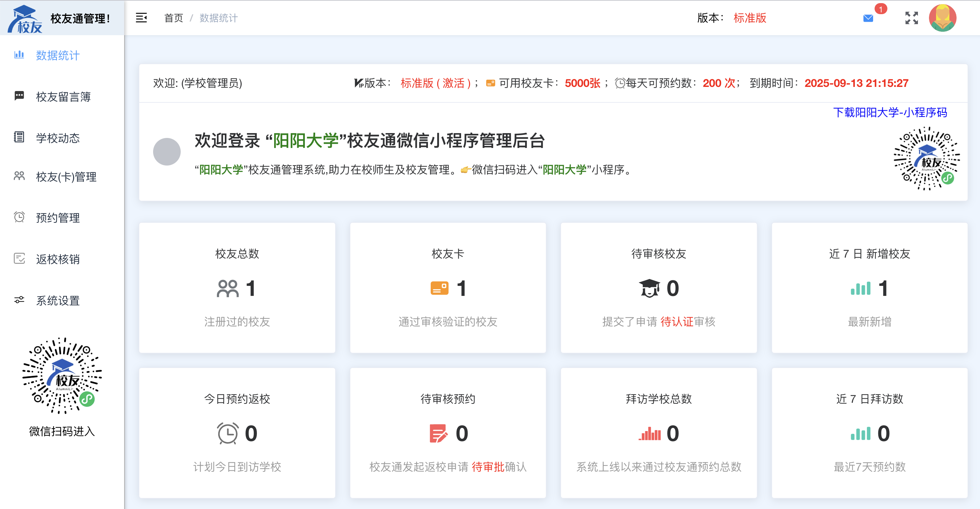Open 系统设置 sidebar item
The image size is (980, 509).
point(58,300)
